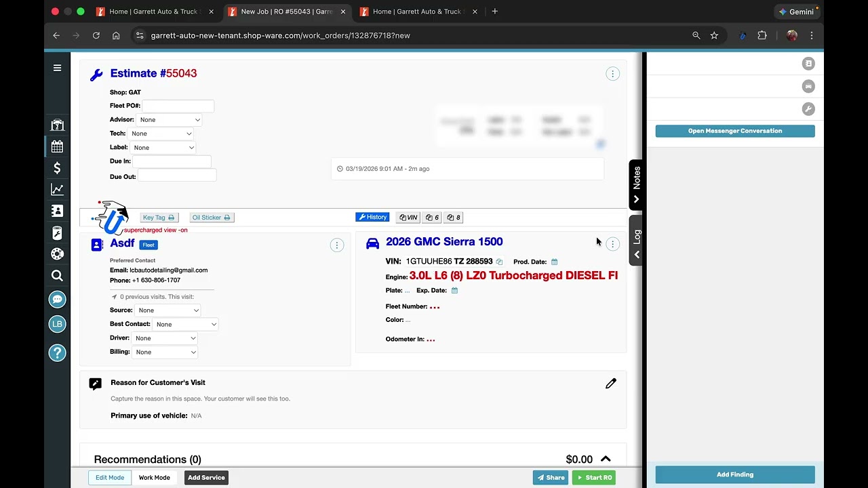Open the shop bays lift icon in sidebar
Screen dimensions: 868x488
pyautogui.click(x=57, y=125)
